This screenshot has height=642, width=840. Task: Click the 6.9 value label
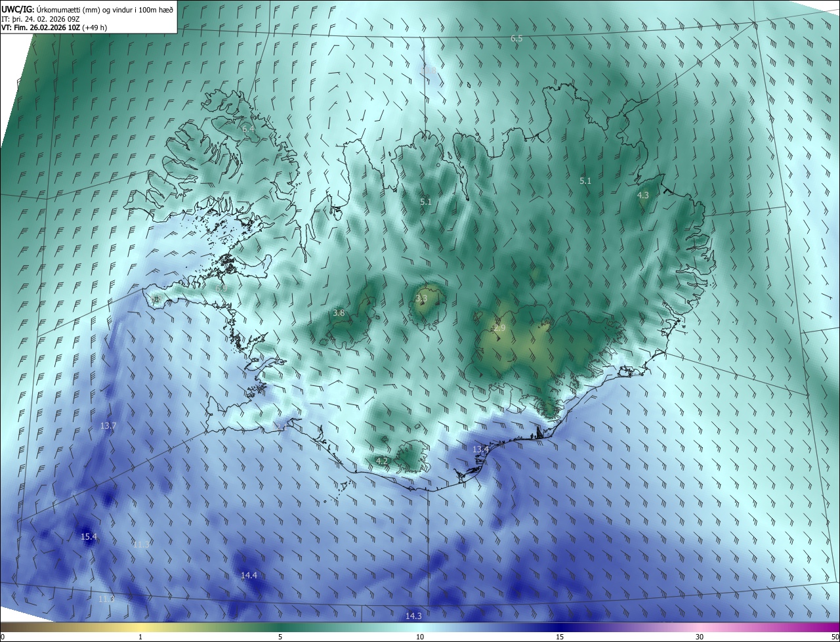(221, 288)
